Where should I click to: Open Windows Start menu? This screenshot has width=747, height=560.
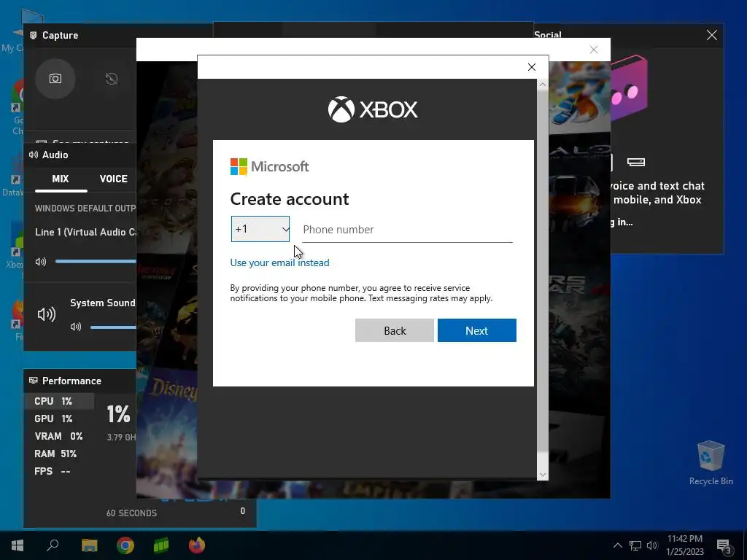18,545
